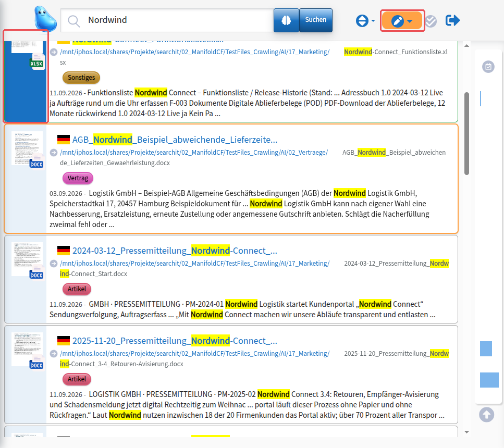Open thumbnail preview of AGB_Nordwind document
504x448 pixels.
pos(27,148)
